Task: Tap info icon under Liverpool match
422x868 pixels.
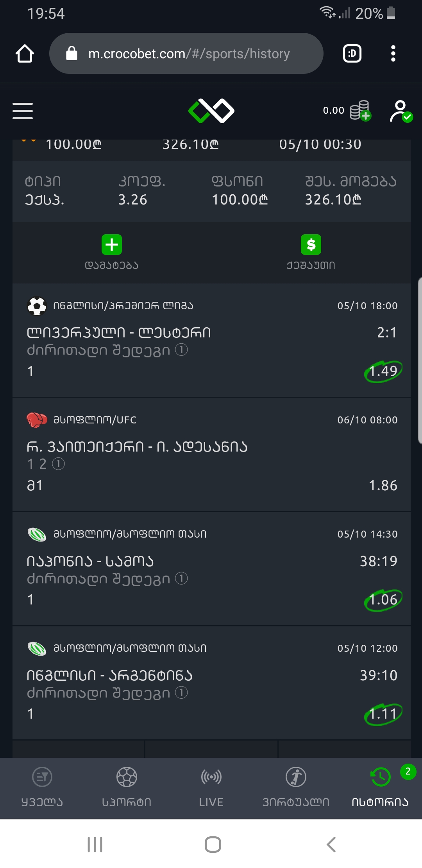Action: (x=181, y=350)
